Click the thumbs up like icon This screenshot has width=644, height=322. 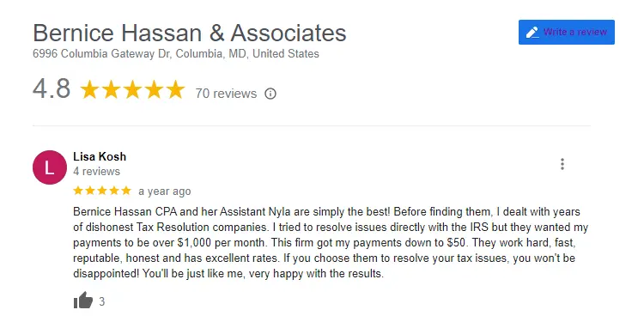click(83, 301)
